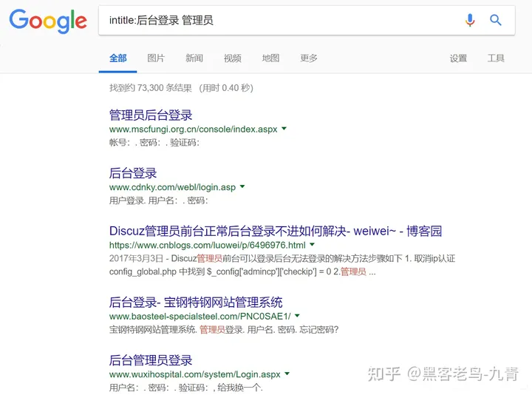This screenshot has height=395, width=532.
Task: Open the 管理员后台登录 result link
Action: [151, 115]
